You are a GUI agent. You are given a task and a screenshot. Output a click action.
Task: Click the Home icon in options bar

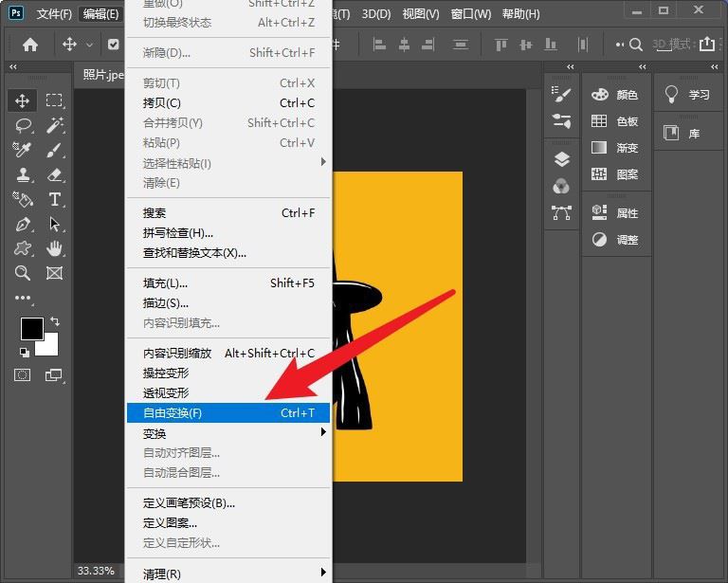[x=30, y=45]
